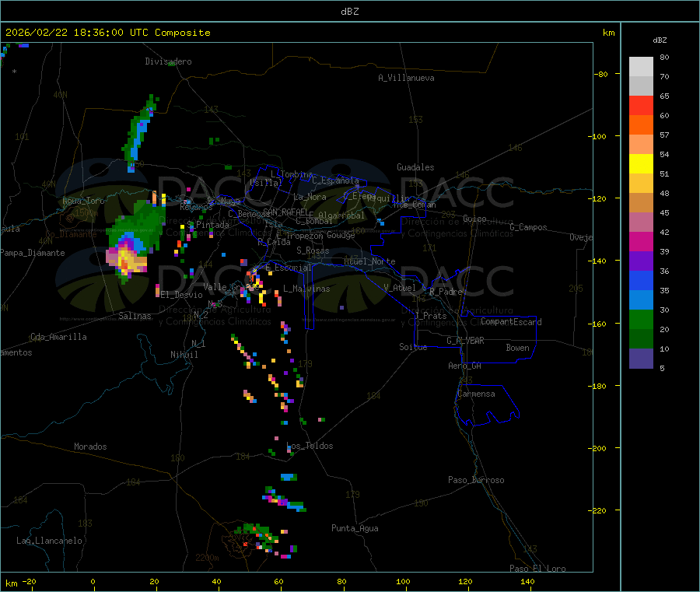Click the 'Soitue' map label

click(413, 347)
